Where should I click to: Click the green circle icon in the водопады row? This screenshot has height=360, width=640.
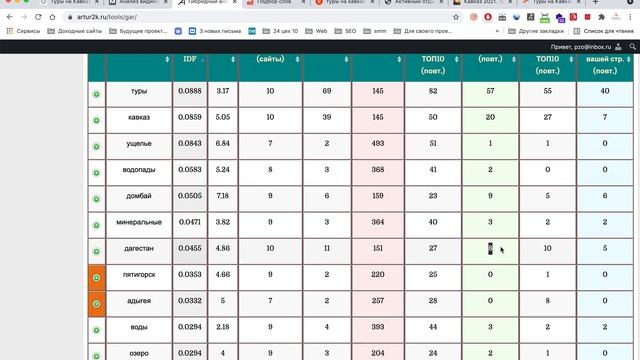[x=96, y=173]
